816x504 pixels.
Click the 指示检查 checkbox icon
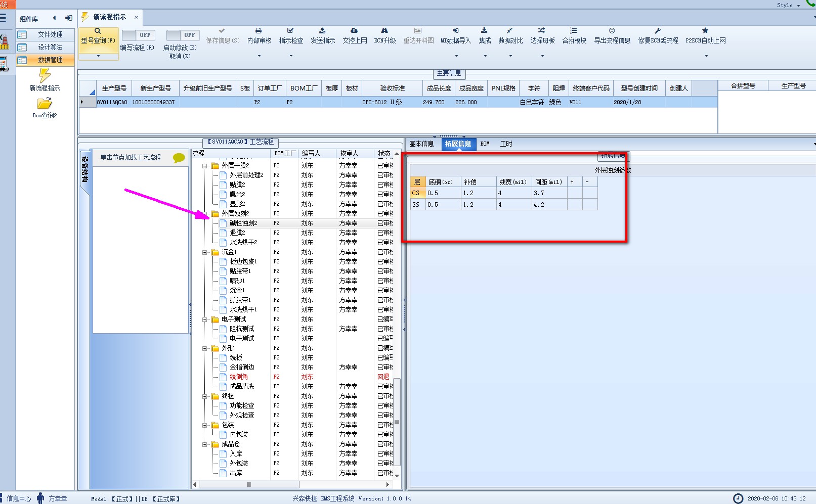(290, 31)
